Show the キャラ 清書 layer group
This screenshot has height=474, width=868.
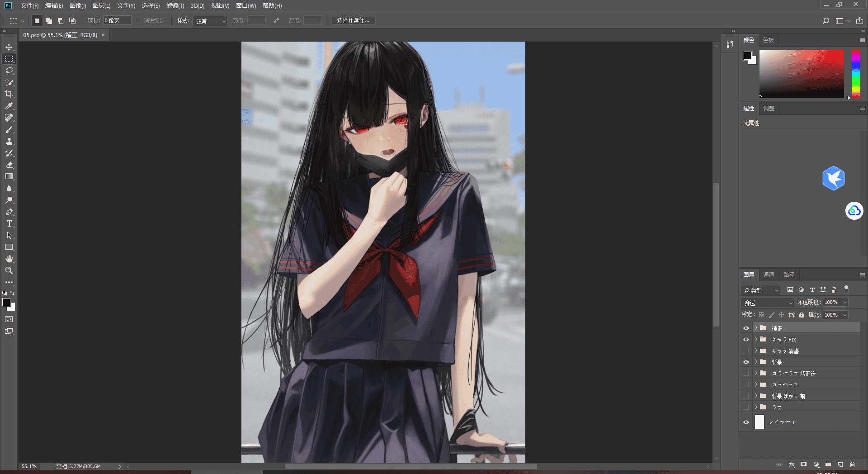point(746,351)
